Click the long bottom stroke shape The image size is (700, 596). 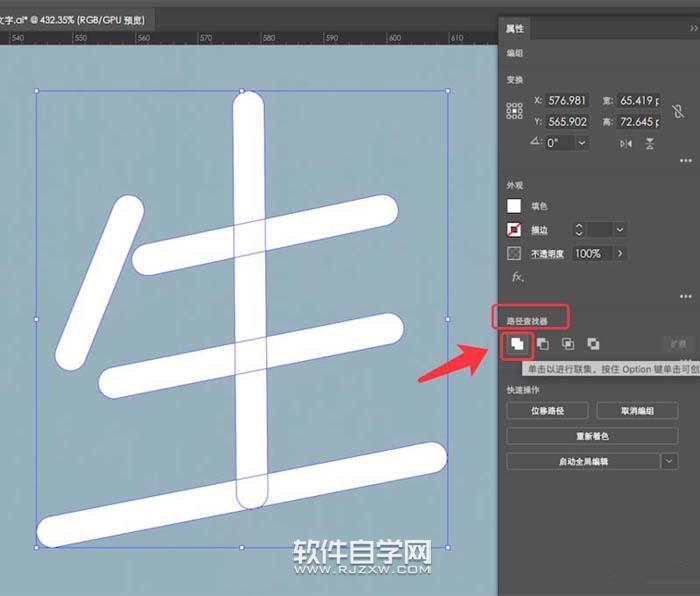point(241,495)
